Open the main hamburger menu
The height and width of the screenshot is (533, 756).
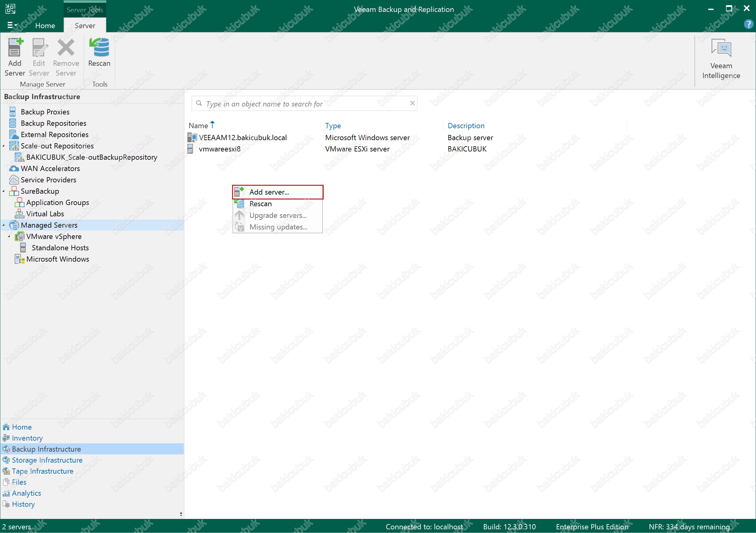tap(12, 25)
